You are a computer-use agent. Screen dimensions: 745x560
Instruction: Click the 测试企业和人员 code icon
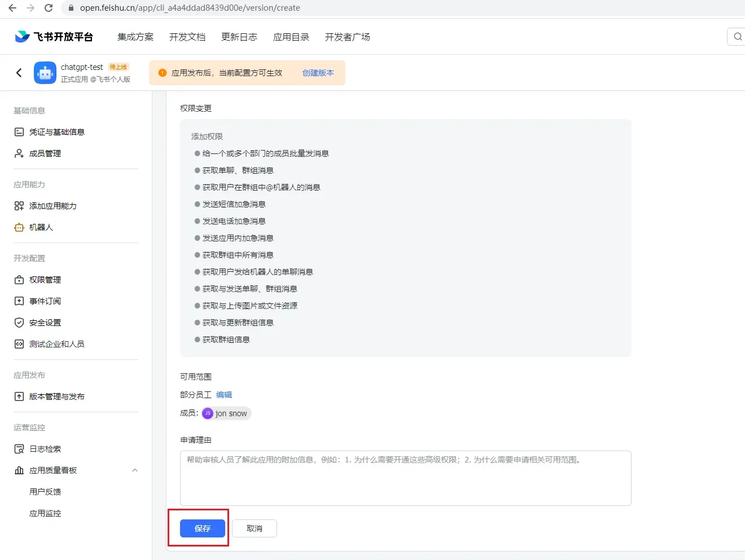19,344
